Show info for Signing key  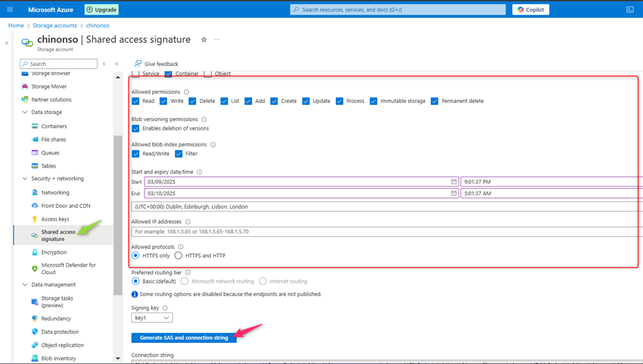point(165,308)
